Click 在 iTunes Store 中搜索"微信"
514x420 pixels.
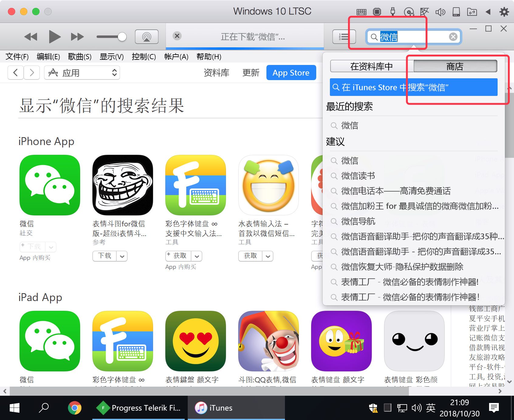pyautogui.click(x=414, y=87)
